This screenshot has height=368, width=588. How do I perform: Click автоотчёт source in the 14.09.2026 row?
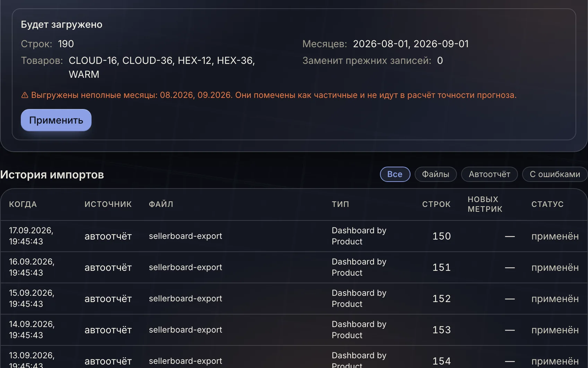pos(108,330)
